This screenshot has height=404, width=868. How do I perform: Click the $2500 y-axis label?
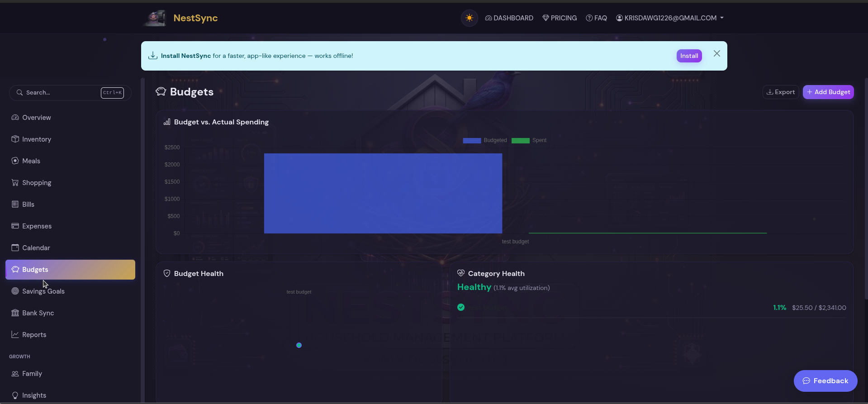(x=172, y=147)
